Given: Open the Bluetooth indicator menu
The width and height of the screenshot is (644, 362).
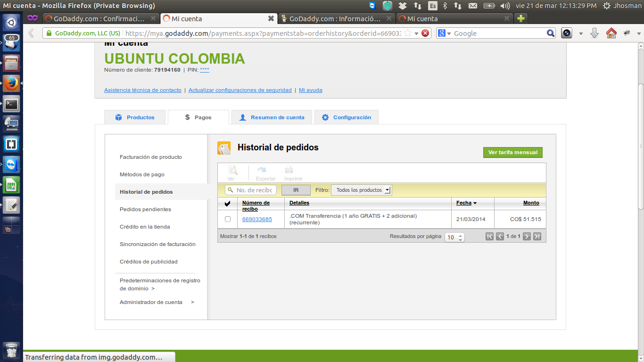Looking at the screenshot, I should coord(445,6).
